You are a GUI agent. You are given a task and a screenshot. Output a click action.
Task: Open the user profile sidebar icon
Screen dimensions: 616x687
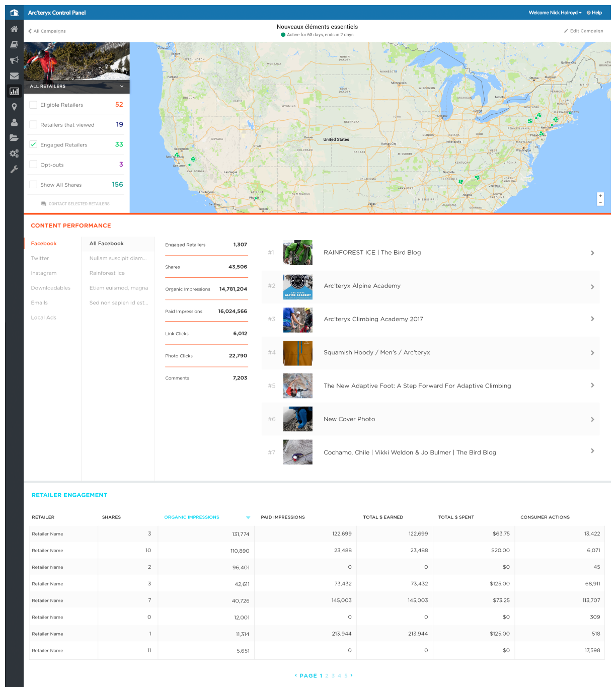click(14, 122)
